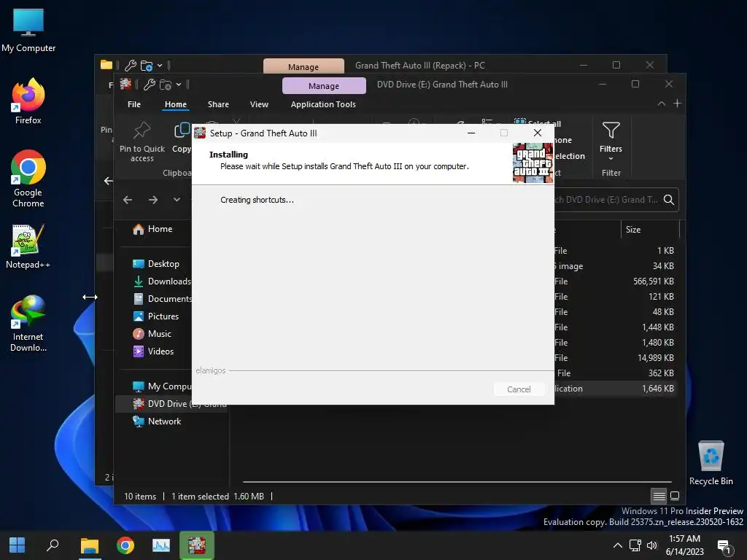Switch to the Share ribbon tab
Screen dimensions: 747x560
[218, 104]
